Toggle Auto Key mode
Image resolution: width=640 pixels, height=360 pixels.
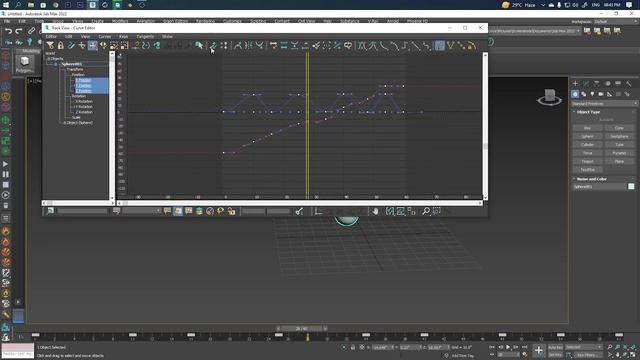tap(555, 347)
